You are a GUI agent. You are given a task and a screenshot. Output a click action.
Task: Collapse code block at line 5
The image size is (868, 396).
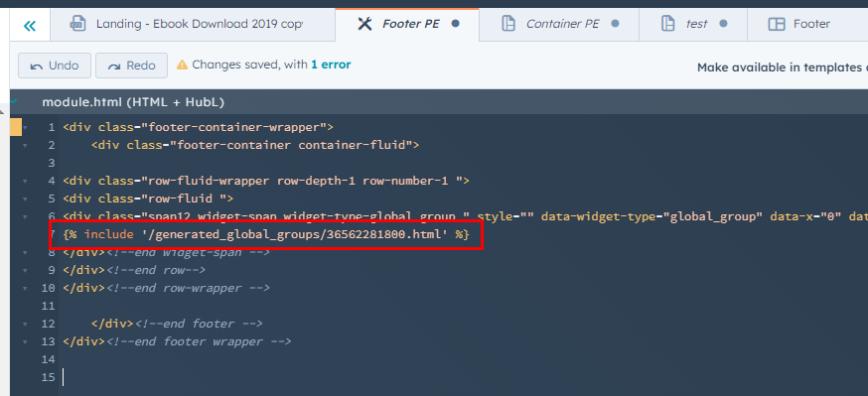click(x=25, y=198)
